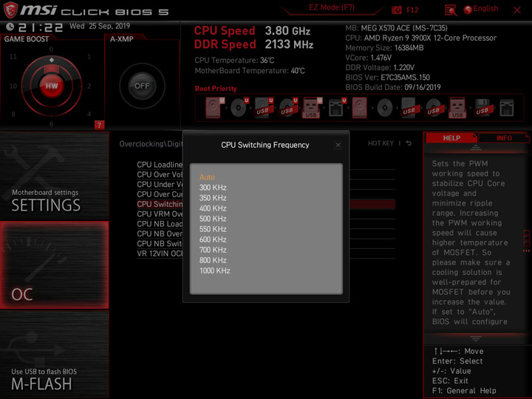Select the UEFI USB CD/DVD boot icon
Screen dimensions: 532x399
click(288, 108)
